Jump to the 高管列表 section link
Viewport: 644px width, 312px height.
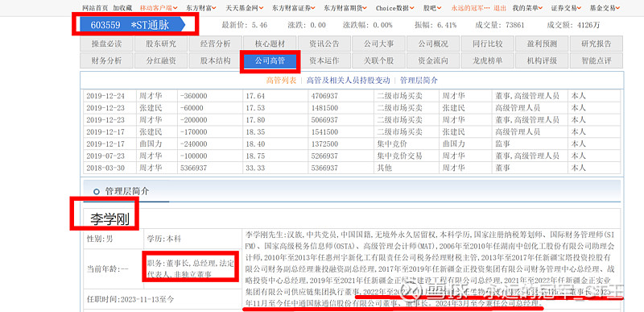(281, 81)
